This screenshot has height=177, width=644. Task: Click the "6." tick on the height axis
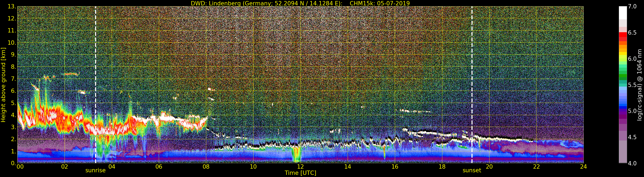tap(14, 91)
